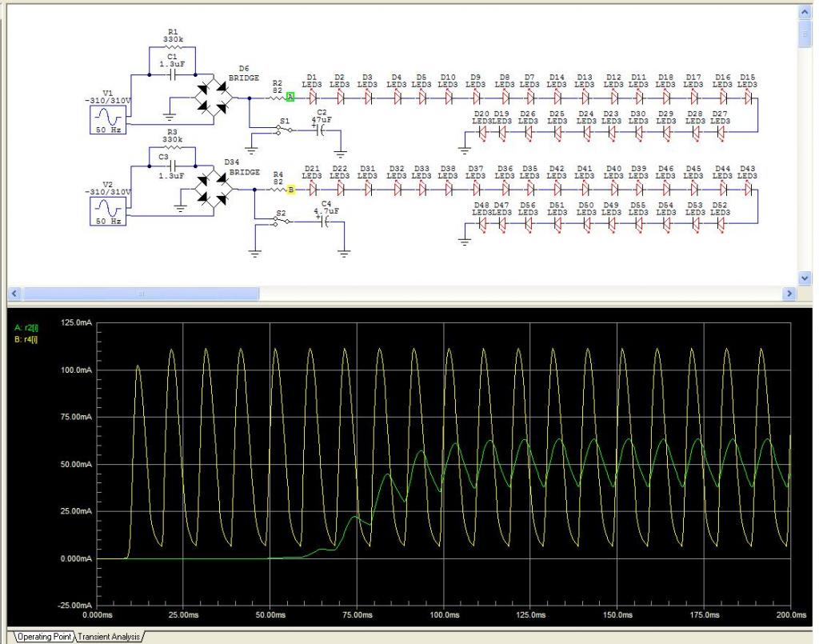Click the schematic vertical scrollbar down arrow
819x644 pixels.
click(x=805, y=277)
